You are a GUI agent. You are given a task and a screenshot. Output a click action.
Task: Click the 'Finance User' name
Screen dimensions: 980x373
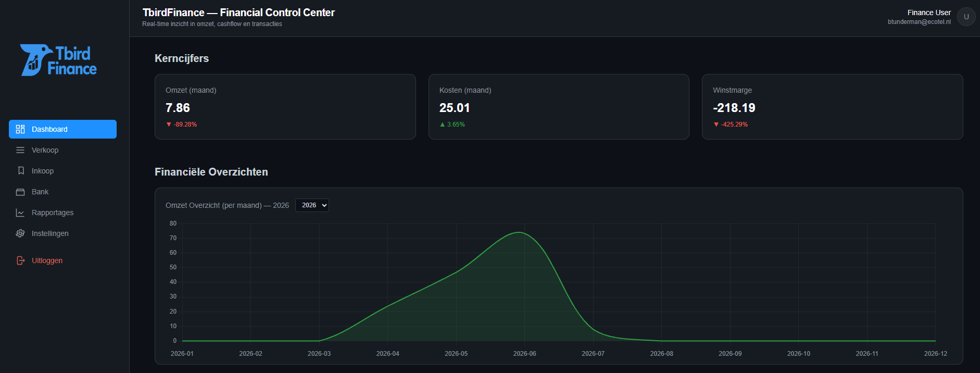929,13
